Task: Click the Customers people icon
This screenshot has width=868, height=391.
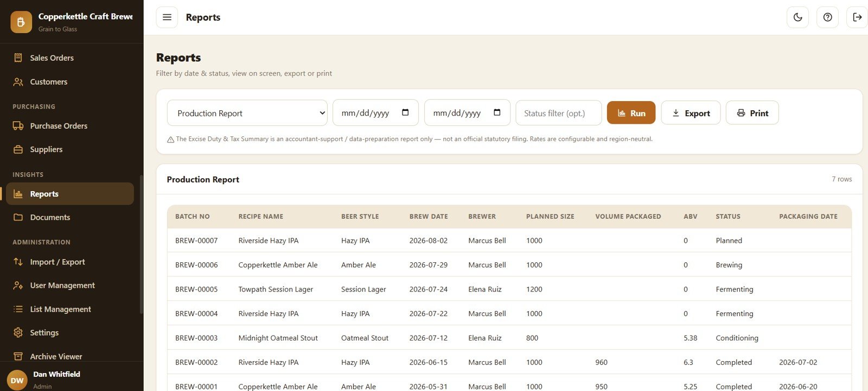Action: 18,81
